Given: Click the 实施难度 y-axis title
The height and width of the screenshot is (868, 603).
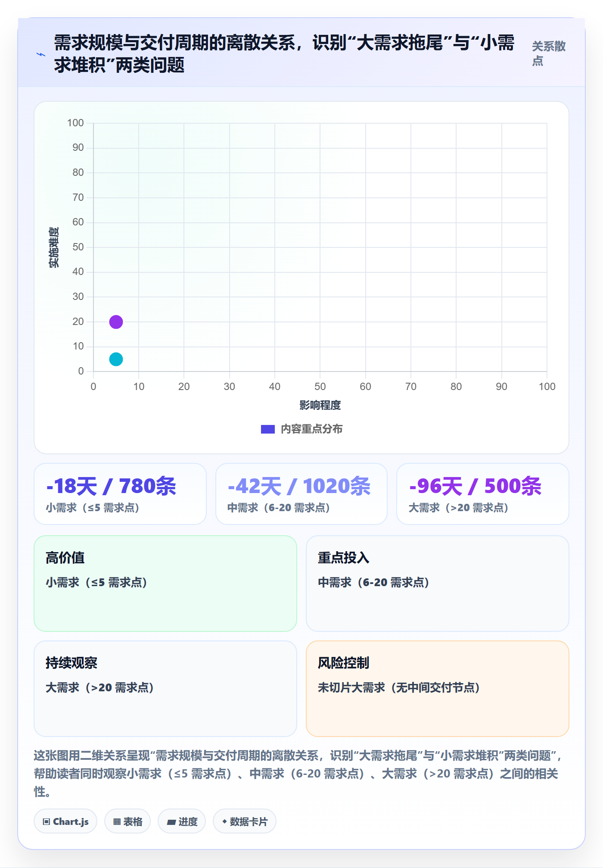Looking at the screenshot, I should point(54,247).
